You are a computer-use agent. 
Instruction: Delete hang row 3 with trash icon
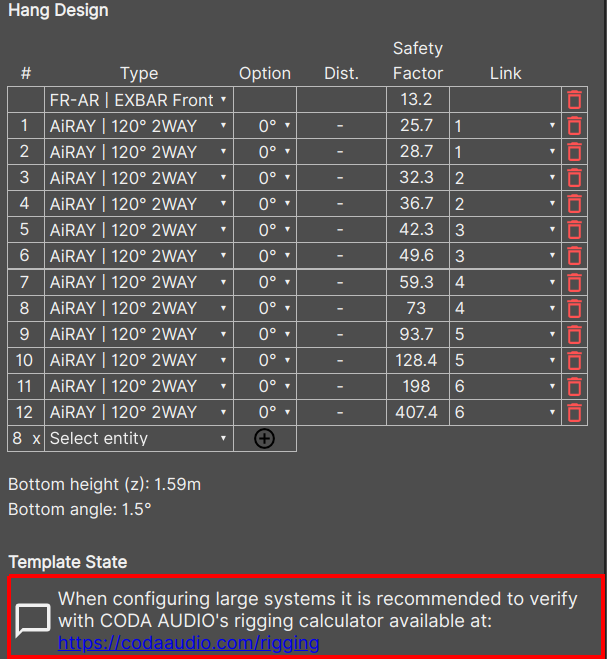(574, 178)
